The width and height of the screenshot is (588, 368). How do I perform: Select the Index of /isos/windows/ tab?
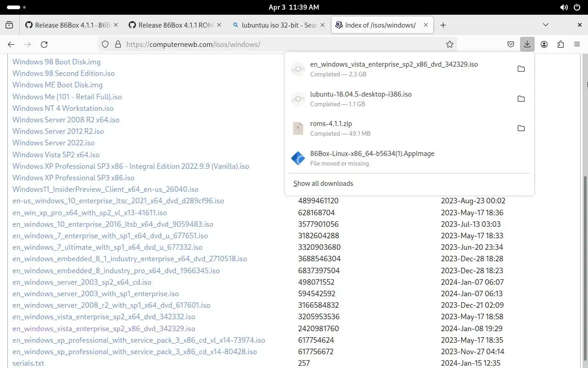pos(381,25)
